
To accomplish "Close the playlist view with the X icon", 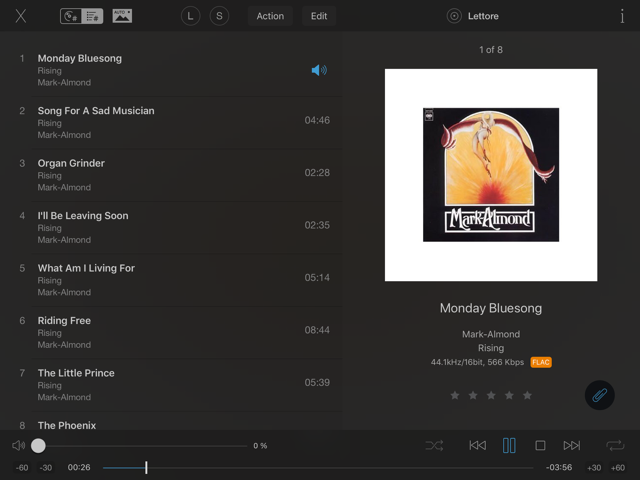I will pos(21,16).
